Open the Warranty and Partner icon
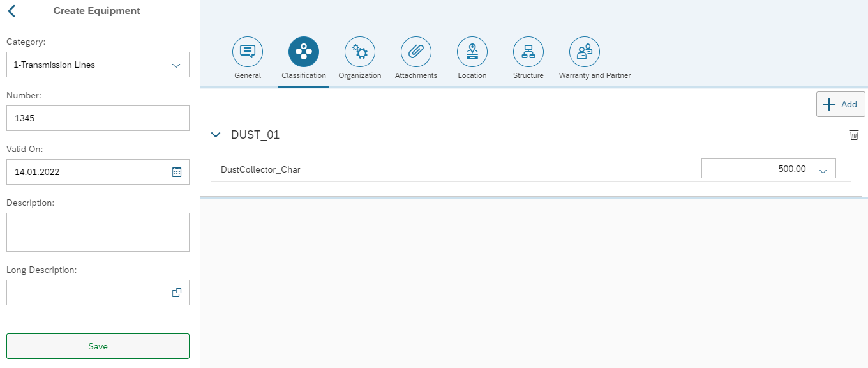 (x=585, y=52)
